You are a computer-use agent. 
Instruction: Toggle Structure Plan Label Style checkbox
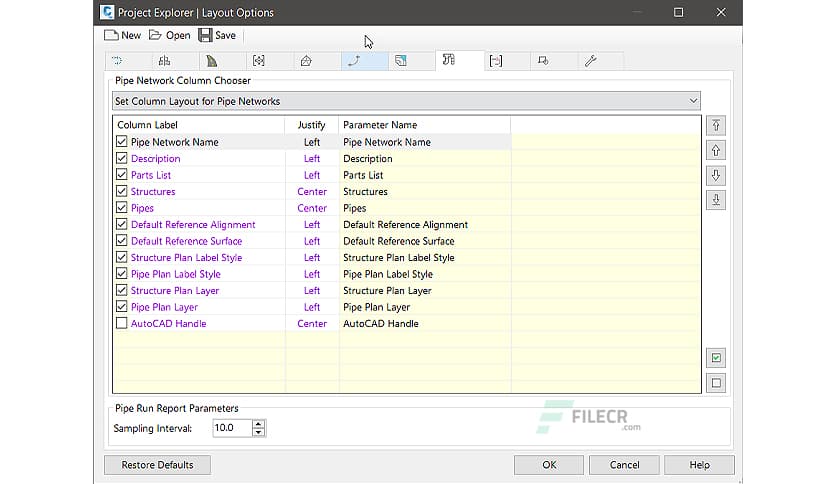[122, 257]
